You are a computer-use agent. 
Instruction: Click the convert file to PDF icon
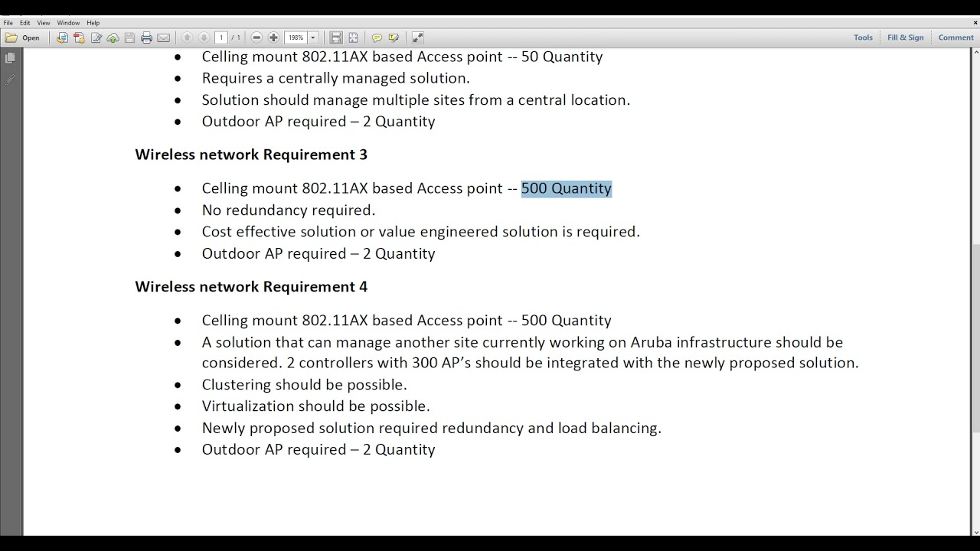coord(62,37)
